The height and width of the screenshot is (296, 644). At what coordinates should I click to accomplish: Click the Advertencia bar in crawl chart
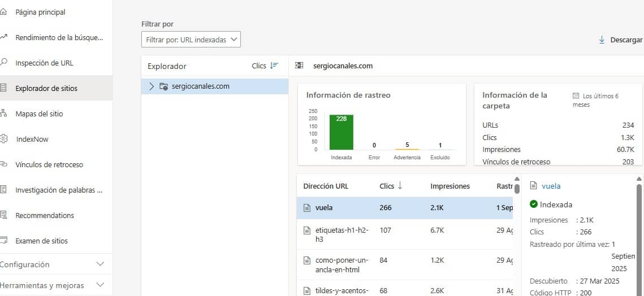(407, 149)
